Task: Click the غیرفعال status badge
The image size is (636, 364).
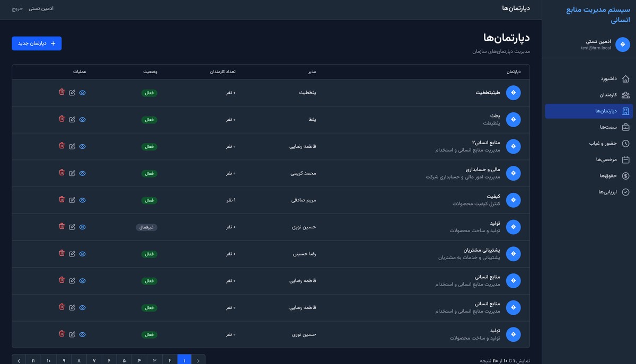Action: click(146, 227)
